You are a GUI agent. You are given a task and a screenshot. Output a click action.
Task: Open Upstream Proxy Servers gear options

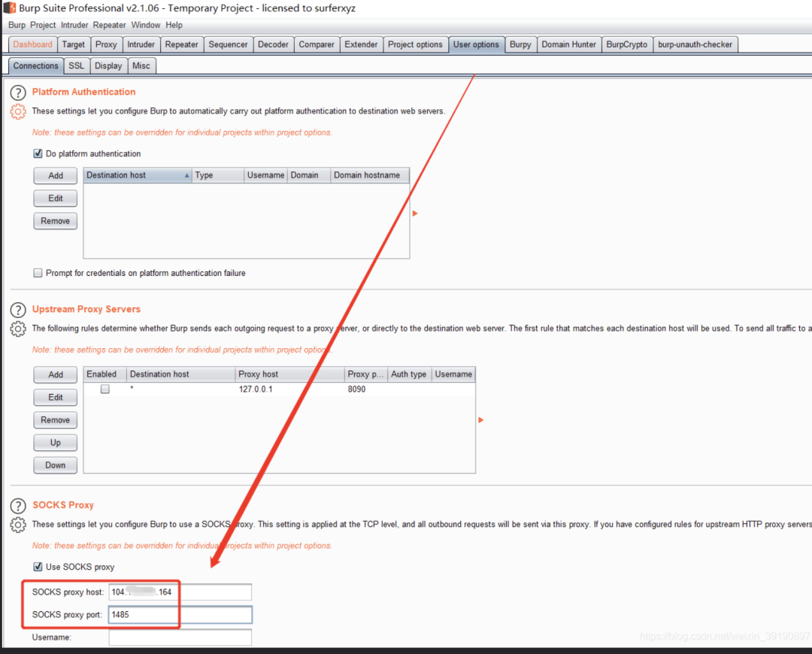[x=18, y=329]
